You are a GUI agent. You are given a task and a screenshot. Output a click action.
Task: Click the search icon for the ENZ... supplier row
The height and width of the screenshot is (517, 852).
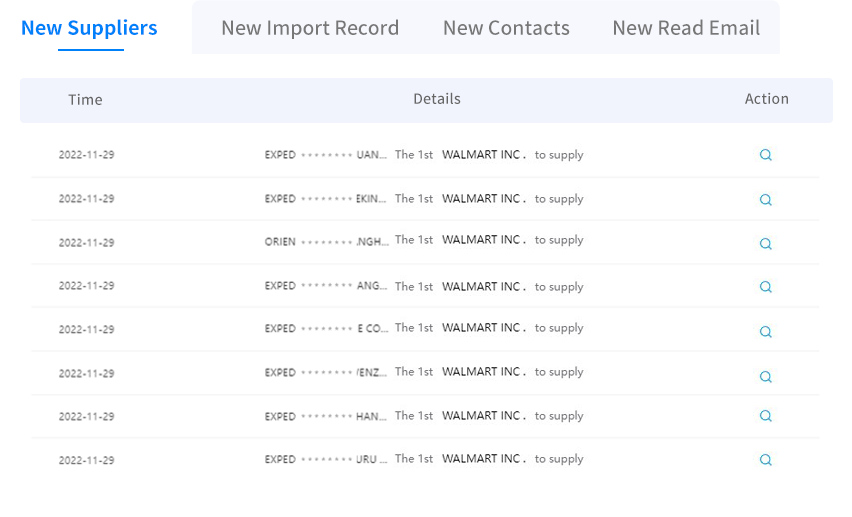[x=766, y=376]
